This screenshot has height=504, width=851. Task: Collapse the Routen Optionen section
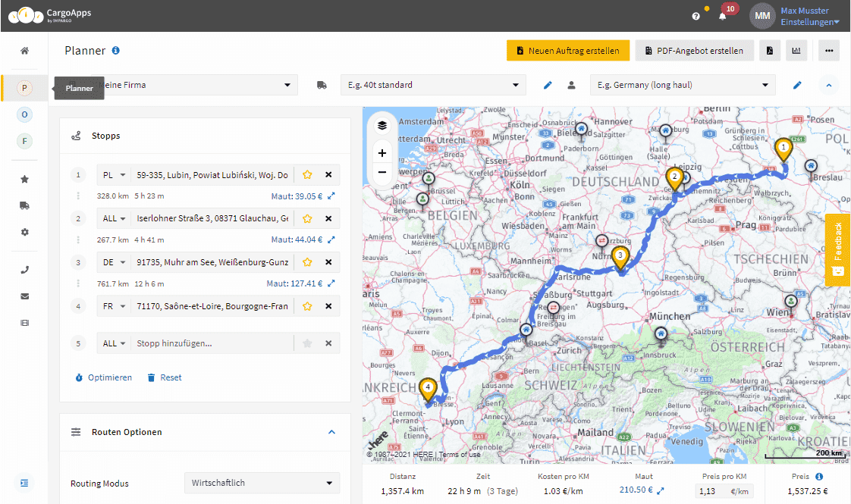[x=331, y=432]
